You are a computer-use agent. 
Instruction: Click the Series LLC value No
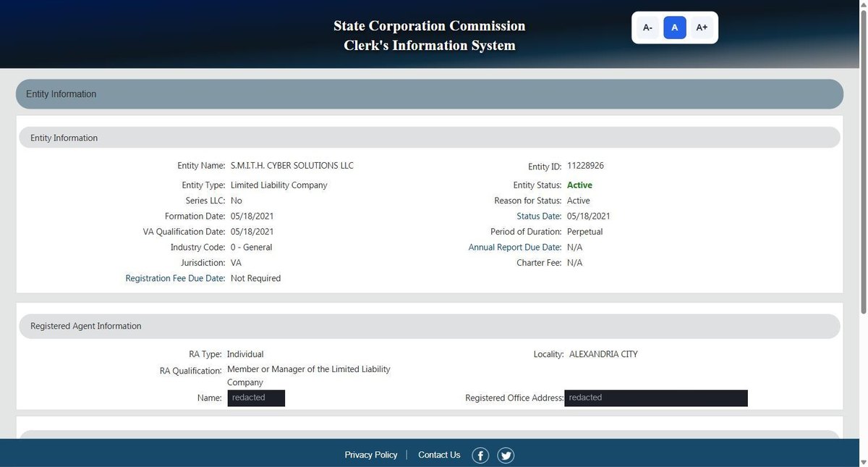click(237, 201)
